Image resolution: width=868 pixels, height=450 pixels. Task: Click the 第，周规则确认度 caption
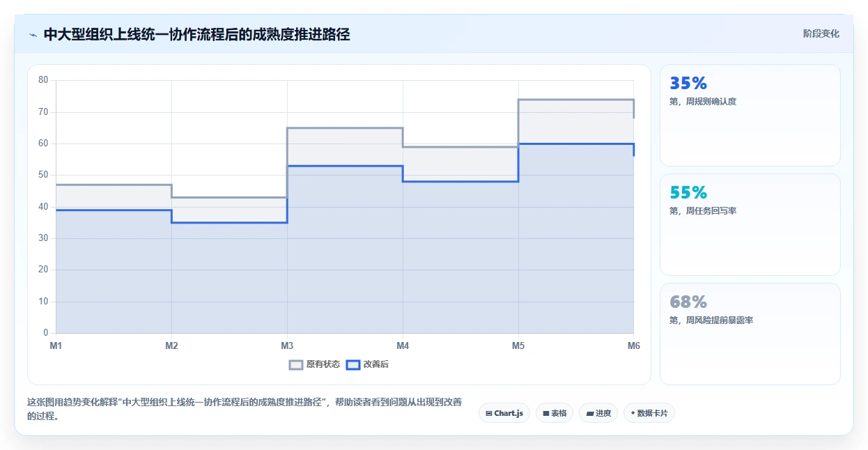[x=703, y=102]
